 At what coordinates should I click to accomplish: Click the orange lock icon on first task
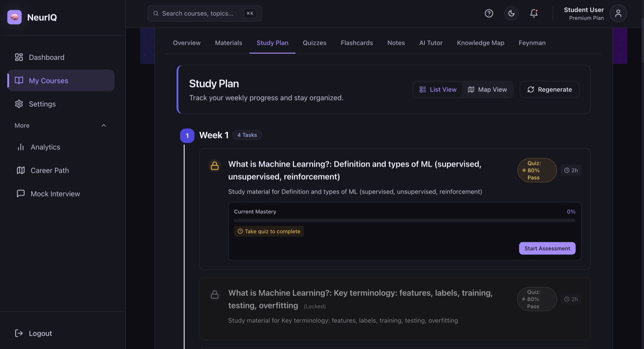215,166
